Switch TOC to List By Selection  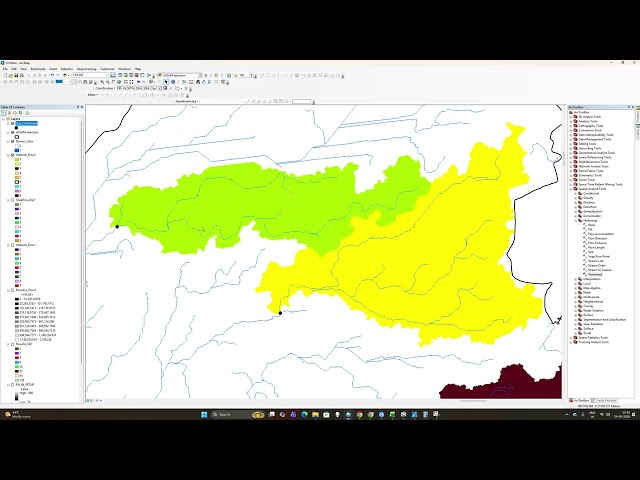pyautogui.click(x=20, y=113)
